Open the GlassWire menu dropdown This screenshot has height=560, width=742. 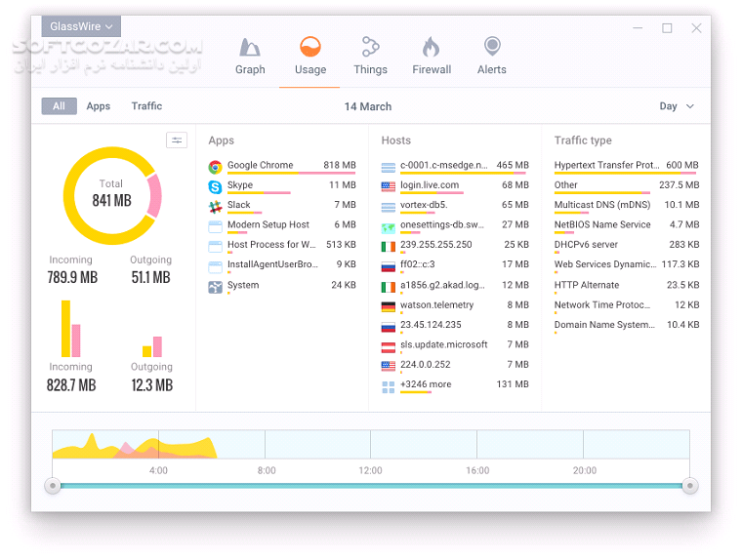click(80, 27)
